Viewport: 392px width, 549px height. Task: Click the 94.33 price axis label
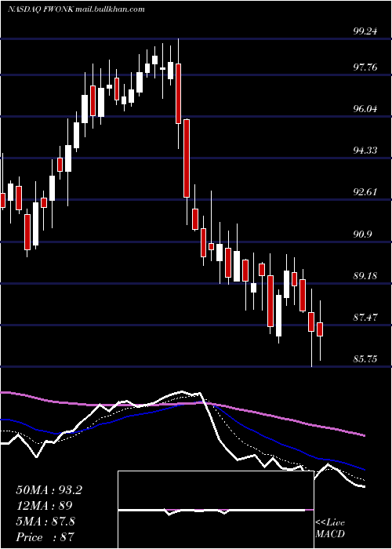pyautogui.click(x=365, y=151)
